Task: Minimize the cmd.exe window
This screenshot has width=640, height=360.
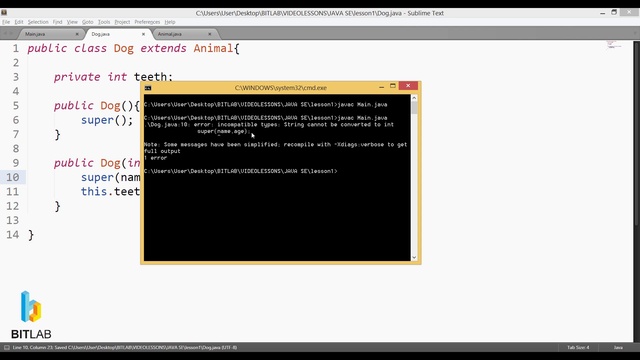Action: pos(381,87)
